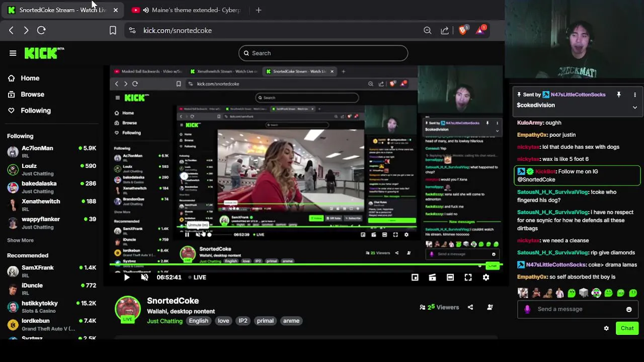Click the purple microphone icon in chat input
This screenshot has height=362, width=644.
click(527, 309)
